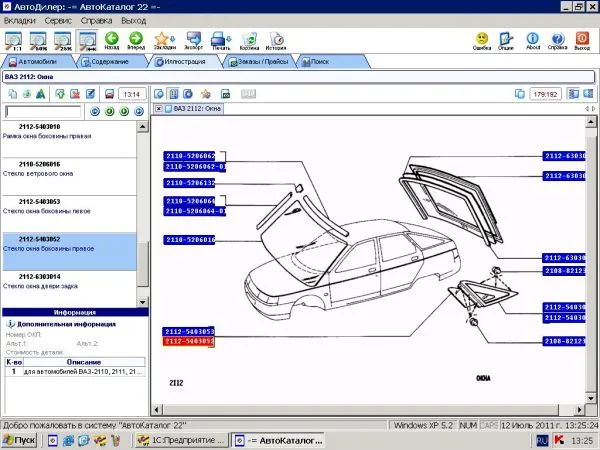600x450 pixels.
Task: Click the windows cascade icon near 179:192
Action: tap(520, 94)
